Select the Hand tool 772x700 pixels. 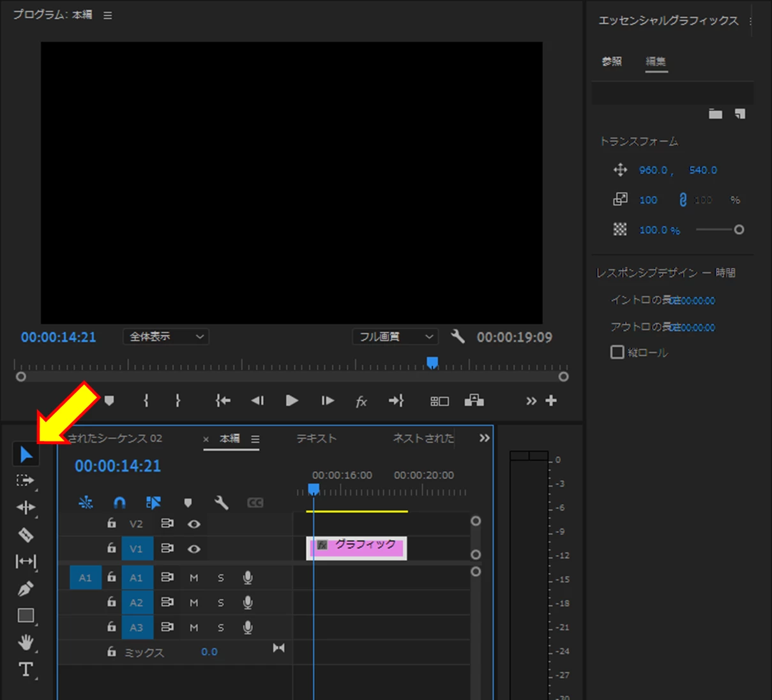[26, 642]
